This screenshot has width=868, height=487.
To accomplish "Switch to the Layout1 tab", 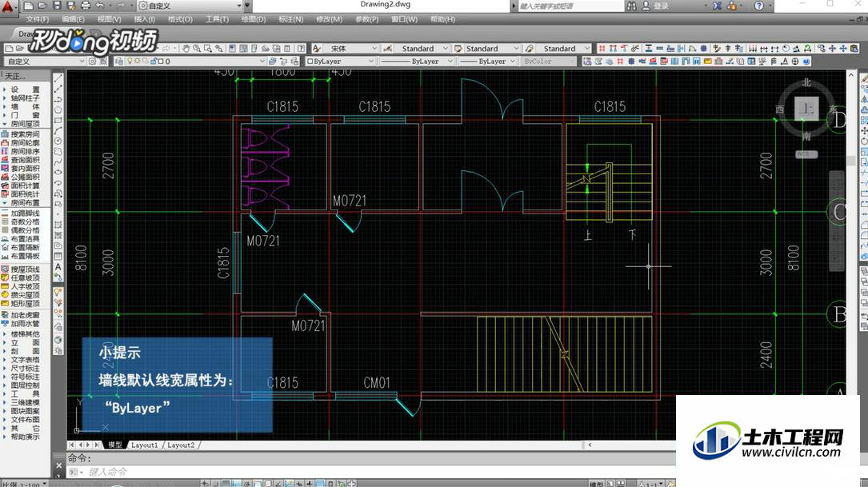I will click(x=145, y=445).
